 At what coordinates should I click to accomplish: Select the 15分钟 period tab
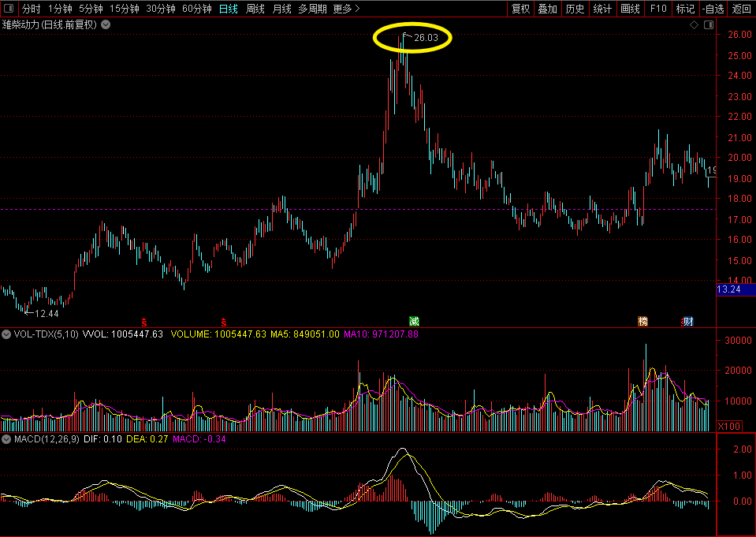click(125, 9)
